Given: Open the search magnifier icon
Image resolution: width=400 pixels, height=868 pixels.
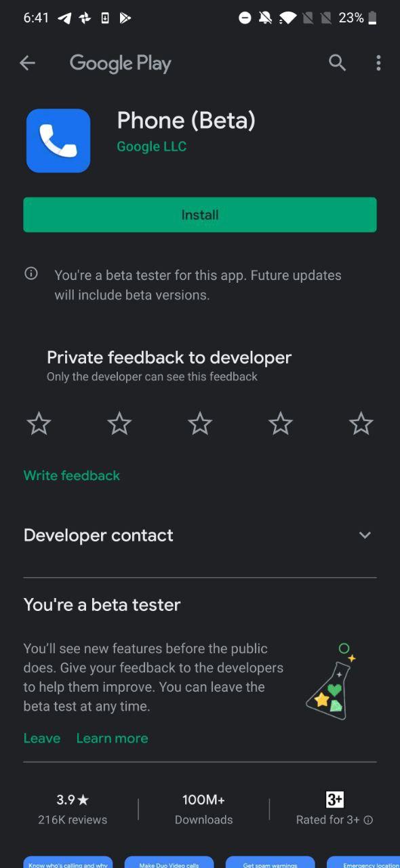Looking at the screenshot, I should click(x=337, y=63).
